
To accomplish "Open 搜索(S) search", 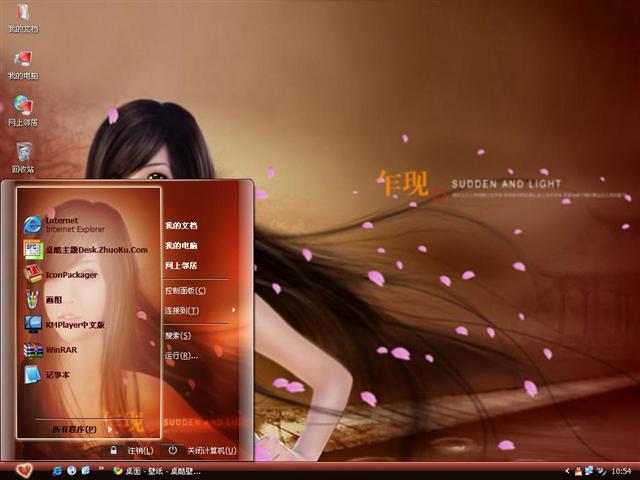I will click(x=178, y=336).
